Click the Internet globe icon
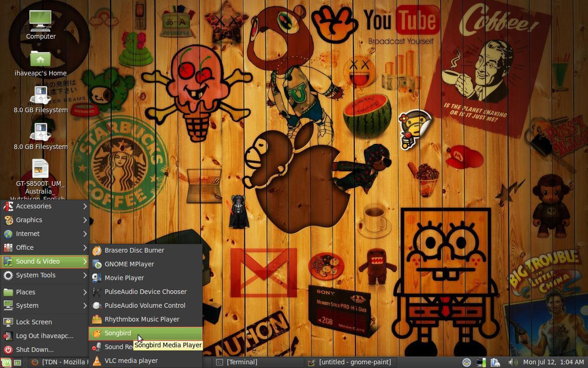 [x=8, y=234]
